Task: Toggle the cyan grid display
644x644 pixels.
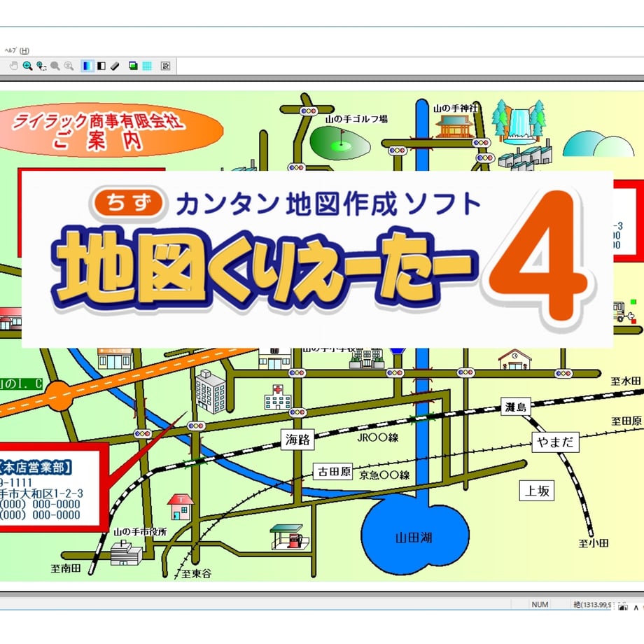Action: coord(147,66)
